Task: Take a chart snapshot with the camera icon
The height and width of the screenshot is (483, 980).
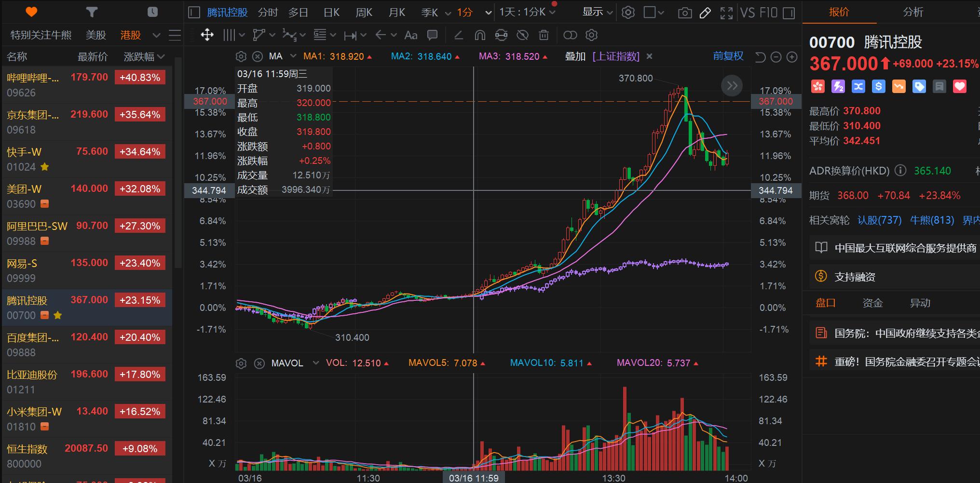Action: click(684, 13)
